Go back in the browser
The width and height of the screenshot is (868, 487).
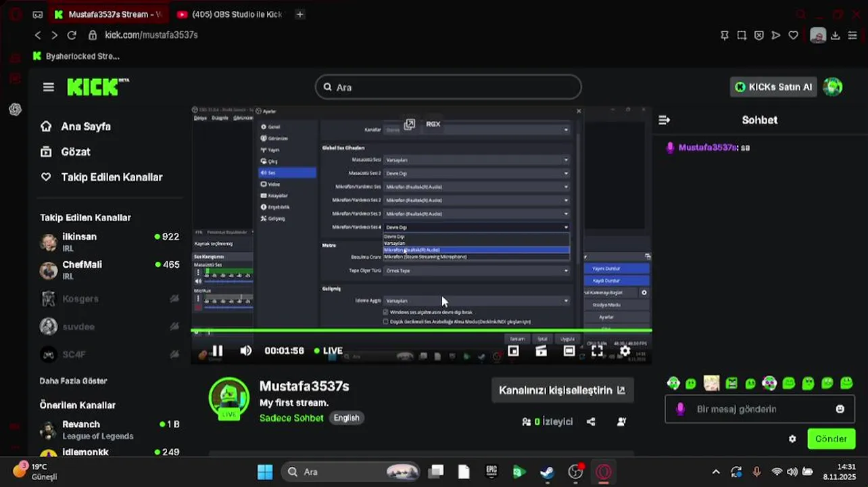38,35
